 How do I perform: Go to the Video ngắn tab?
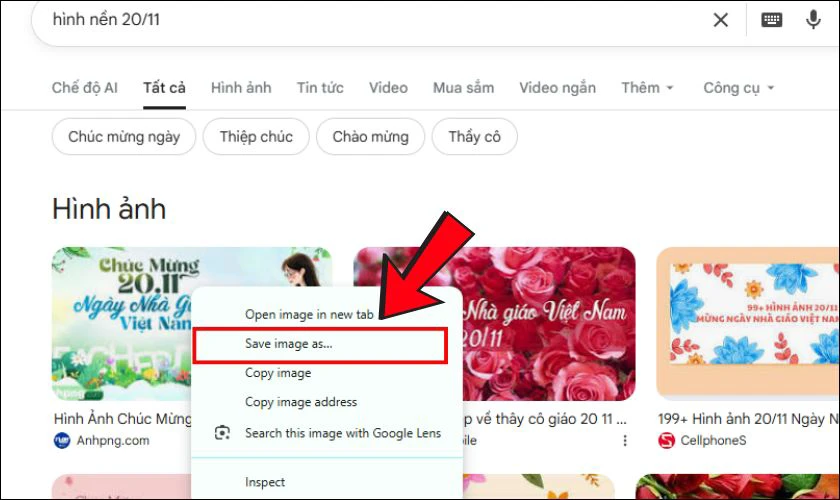(558, 88)
